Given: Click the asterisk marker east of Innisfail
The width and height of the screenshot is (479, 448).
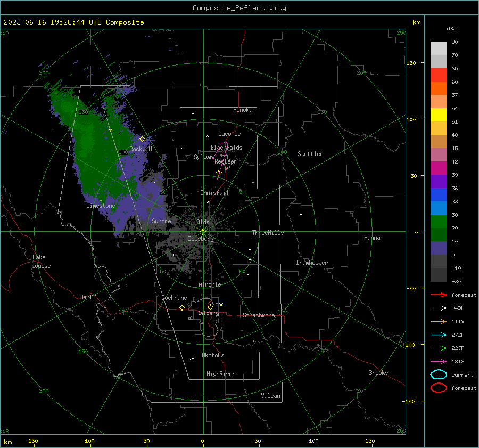Looking at the screenshot, I should (253, 183).
